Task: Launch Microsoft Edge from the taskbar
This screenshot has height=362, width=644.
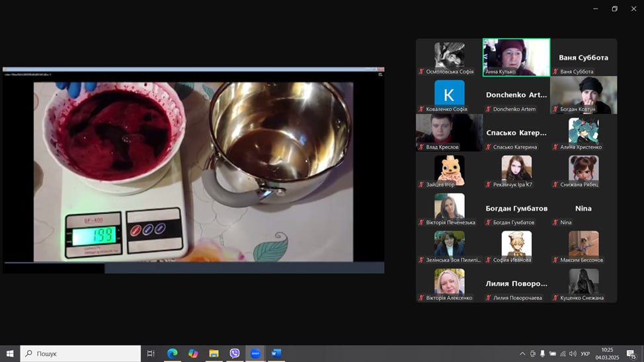Action: [x=172, y=353]
